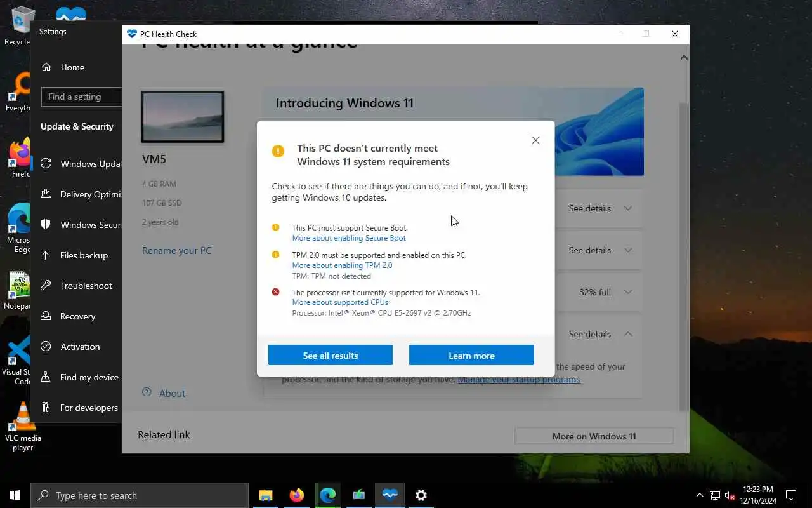Image resolution: width=812 pixels, height=508 pixels.
Task: Open More about enabling TPM 2.0 link
Action: [x=342, y=265]
